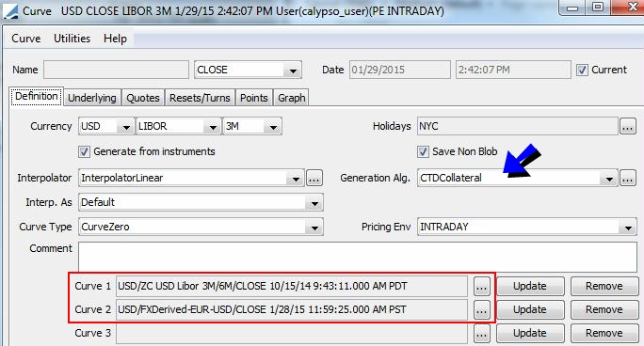This screenshot has height=346, width=644.
Task: Open the Holidays ellipsis chooser button
Action: click(x=628, y=127)
